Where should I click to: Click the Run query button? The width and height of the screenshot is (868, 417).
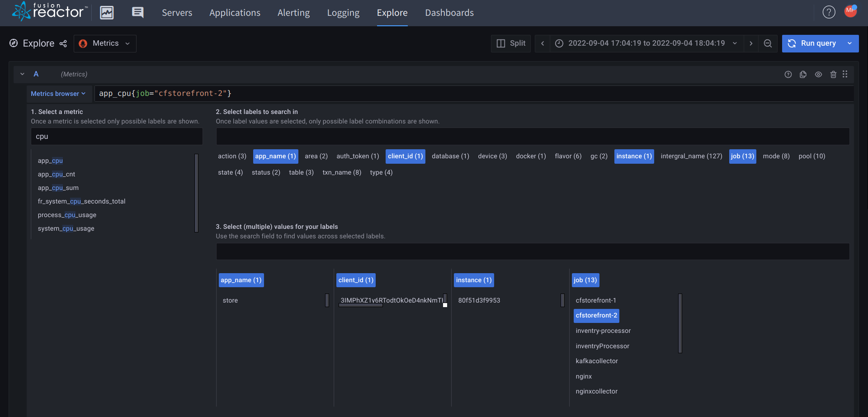[x=818, y=43]
